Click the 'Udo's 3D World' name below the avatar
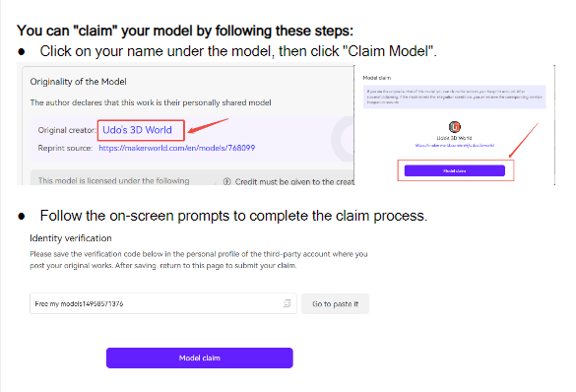Viewport: 576px width, 392px height. pyautogui.click(x=455, y=138)
